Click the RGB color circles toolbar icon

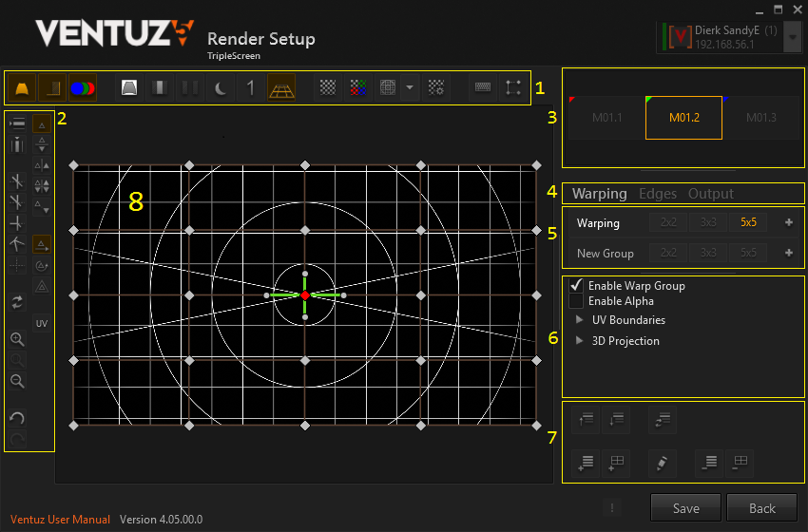[82, 88]
